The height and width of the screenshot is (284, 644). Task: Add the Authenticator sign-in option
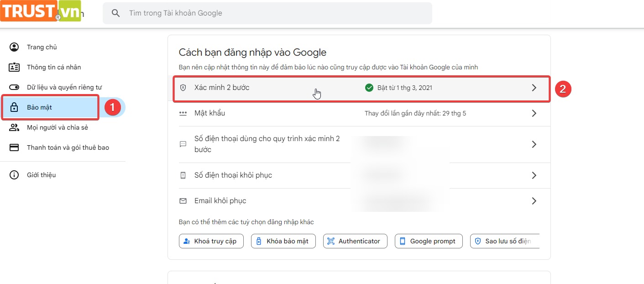pos(355,241)
